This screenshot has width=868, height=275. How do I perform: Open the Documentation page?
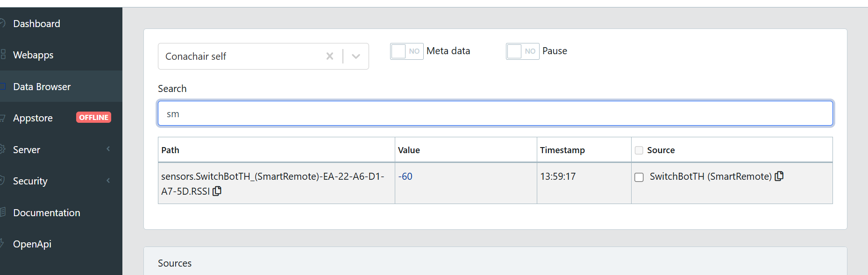click(46, 213)
